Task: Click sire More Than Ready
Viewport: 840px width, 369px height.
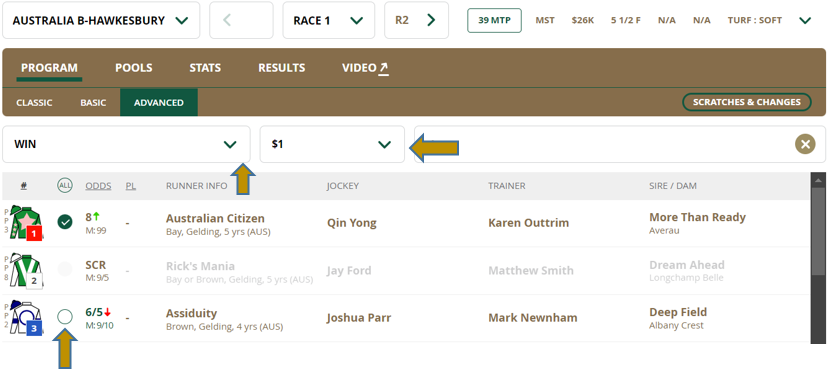Action: tap(698, 217)
